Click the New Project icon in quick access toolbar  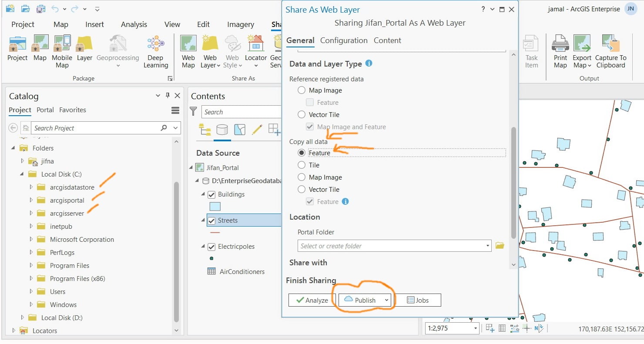tap(10, 9)
